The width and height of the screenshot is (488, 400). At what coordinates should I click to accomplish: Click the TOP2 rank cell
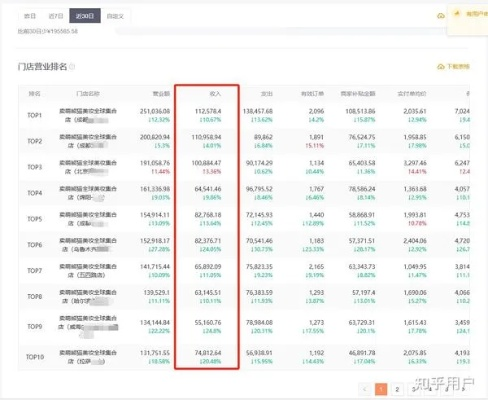tap(35, 141)
